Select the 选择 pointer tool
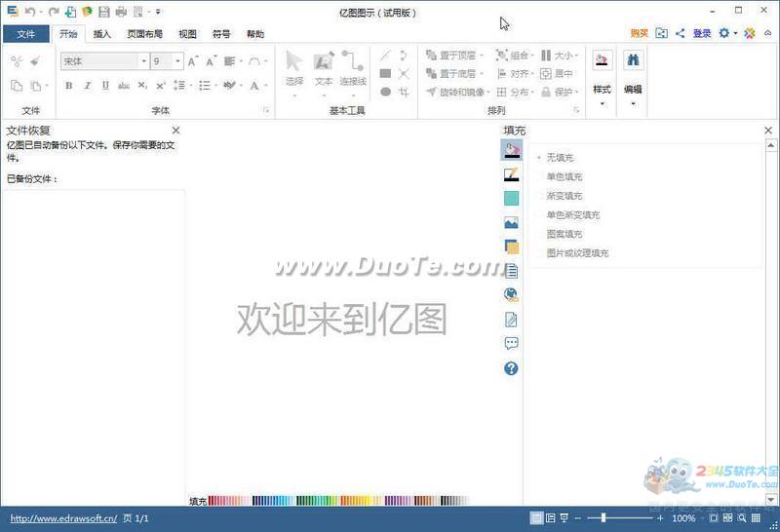The height and width of the screenshot is (532, 780). 294,68
